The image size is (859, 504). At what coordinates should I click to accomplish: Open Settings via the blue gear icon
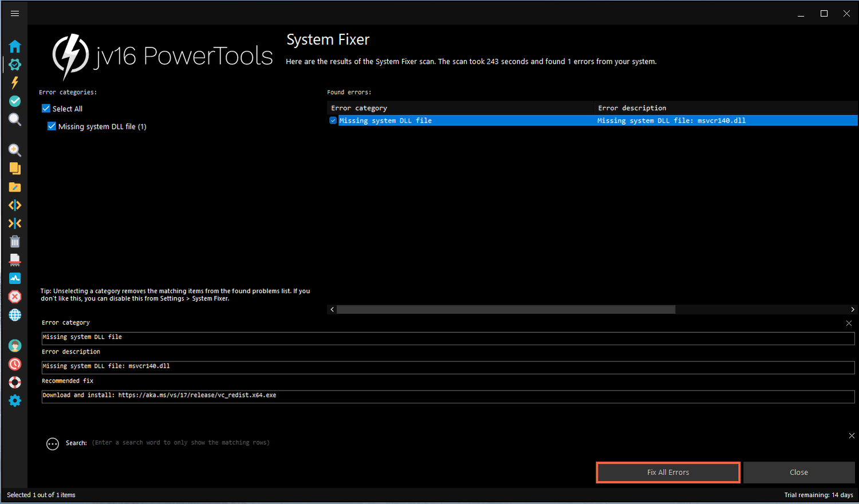point(15,401)
